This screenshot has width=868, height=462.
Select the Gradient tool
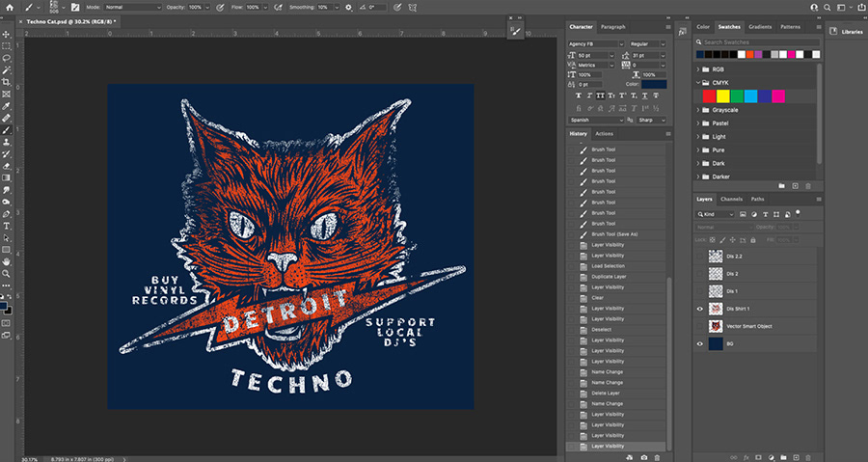coord(6,178)
